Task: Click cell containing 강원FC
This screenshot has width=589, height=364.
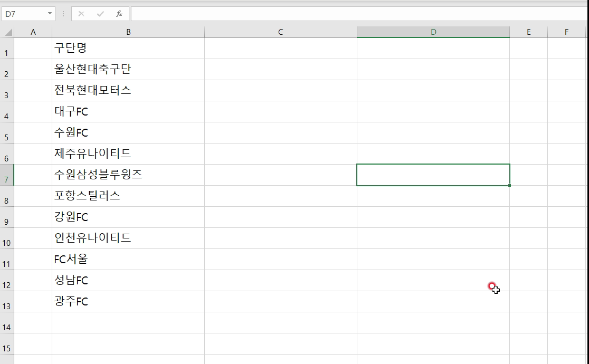Action: click(128, 217)
